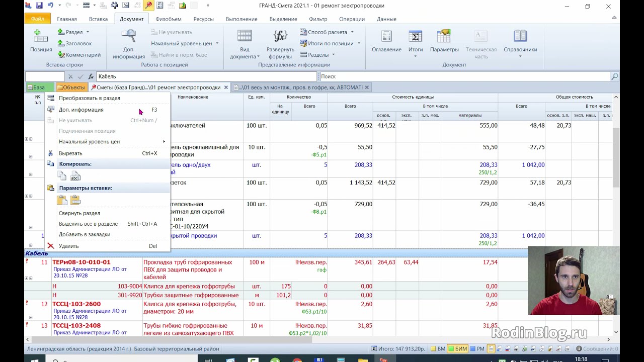The width and height of the screenshot is (644, 362).
Task: Open Итоги по позиции dropdown
Action: (330, 44)
